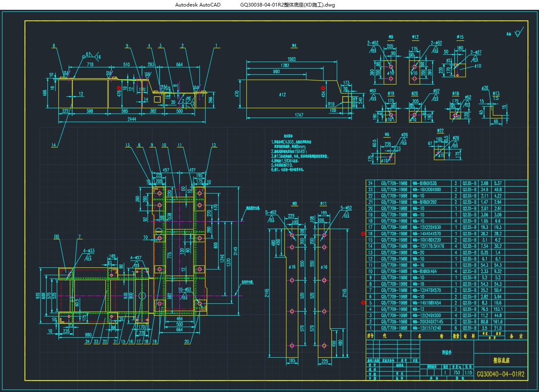The image size is (539, 392).
Task: Click the file name in the title bar
Action: pyautogui.click(x=287, y=5)
